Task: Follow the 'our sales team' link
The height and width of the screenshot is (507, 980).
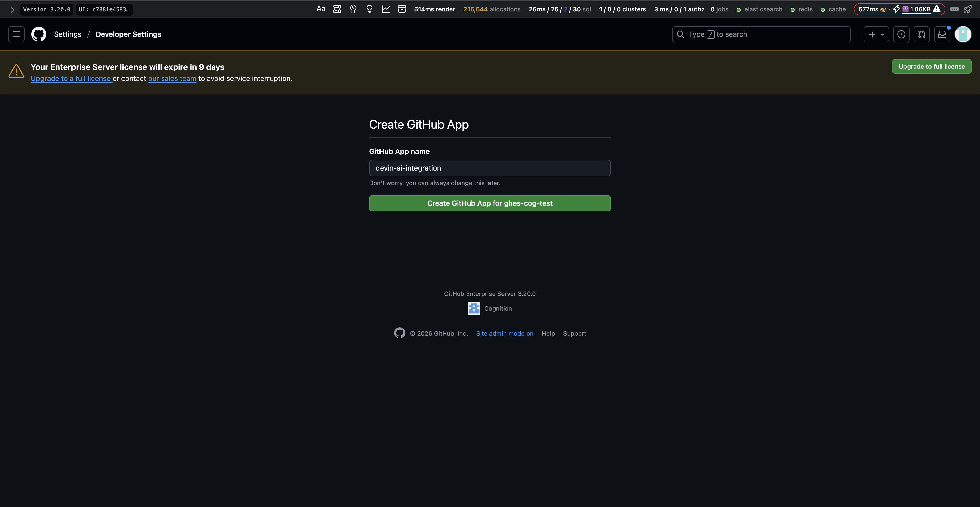Action: click(172, 78)
